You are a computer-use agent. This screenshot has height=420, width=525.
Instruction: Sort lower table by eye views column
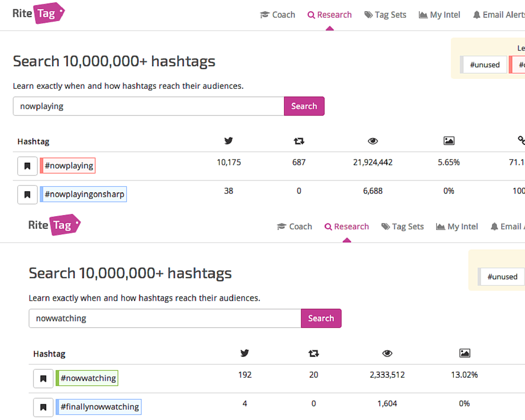387,353
